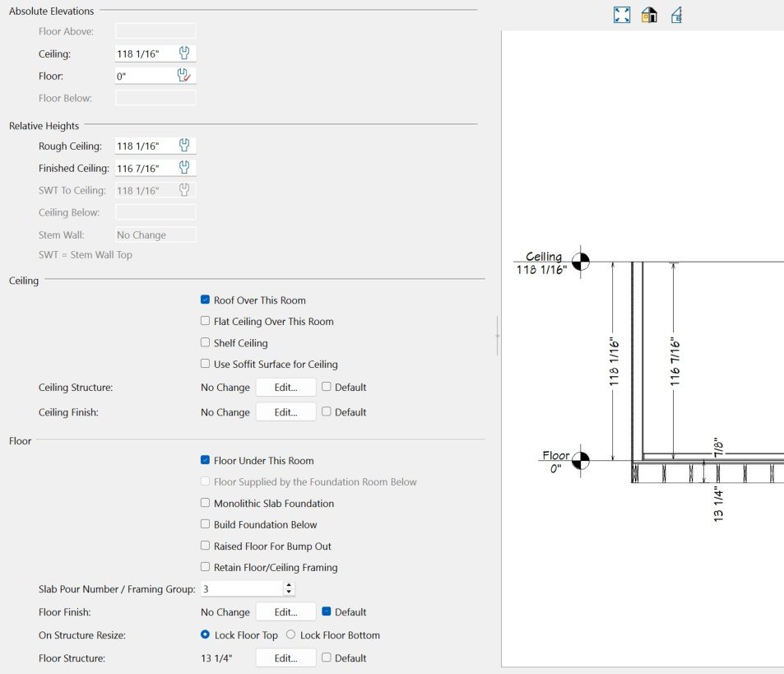Click the blue house outline icon above preview

coord(676,15)
